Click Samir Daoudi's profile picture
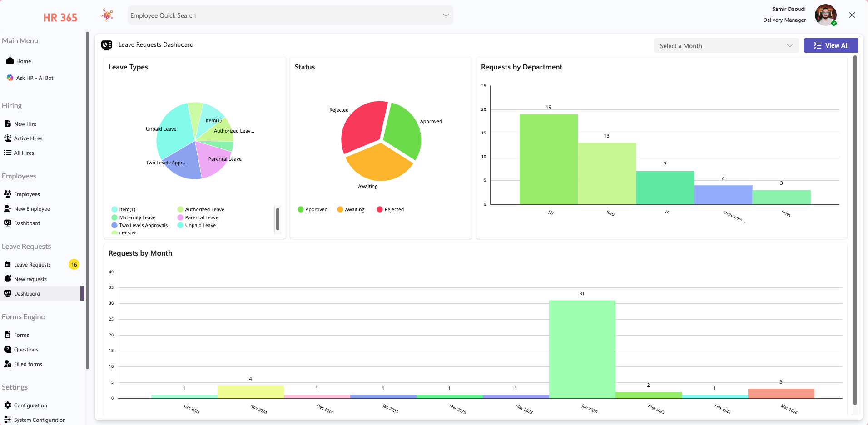Screen dimensions: 868x425 pos(825,15)
